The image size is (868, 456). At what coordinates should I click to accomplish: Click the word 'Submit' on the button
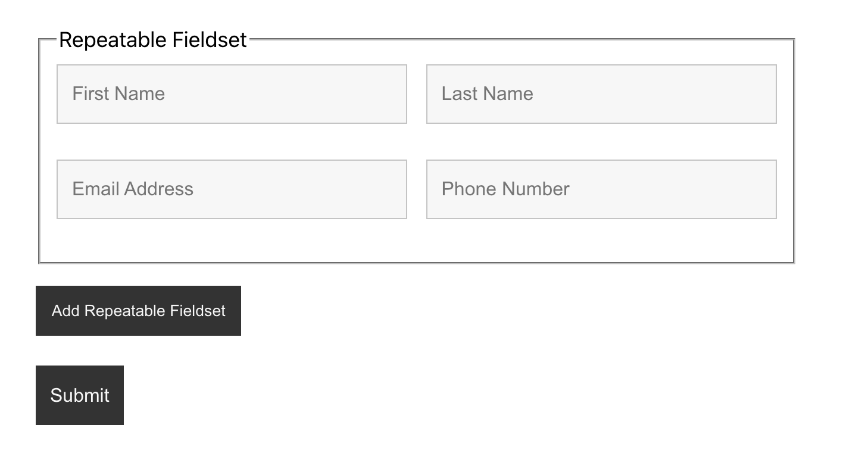pos(80,395)
